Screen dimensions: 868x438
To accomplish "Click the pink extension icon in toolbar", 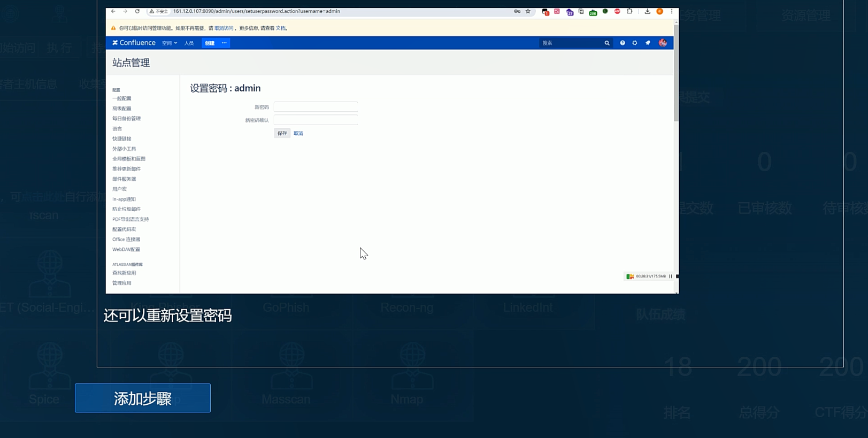I will point(557,11).
